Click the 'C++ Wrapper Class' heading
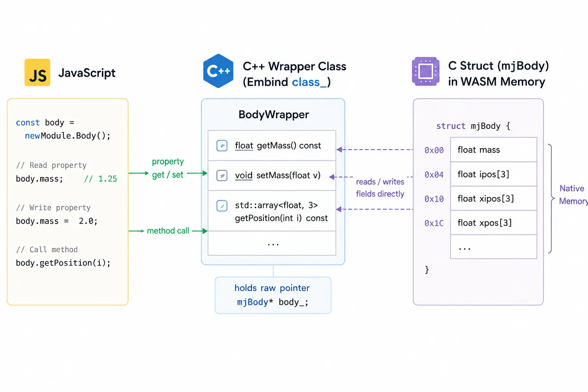588x392 pixels. (294, 66)
